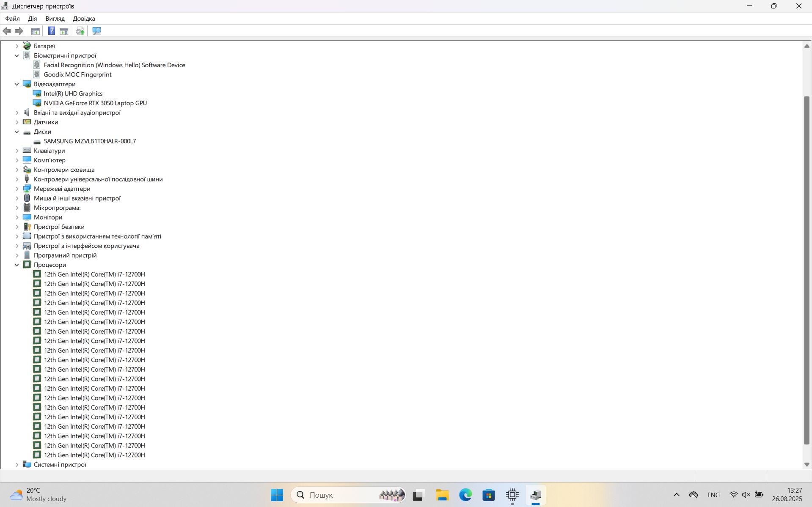Select the Відеоадаптери category icon
The width and height of the screenshot is (812, 507).
point(27,84)
